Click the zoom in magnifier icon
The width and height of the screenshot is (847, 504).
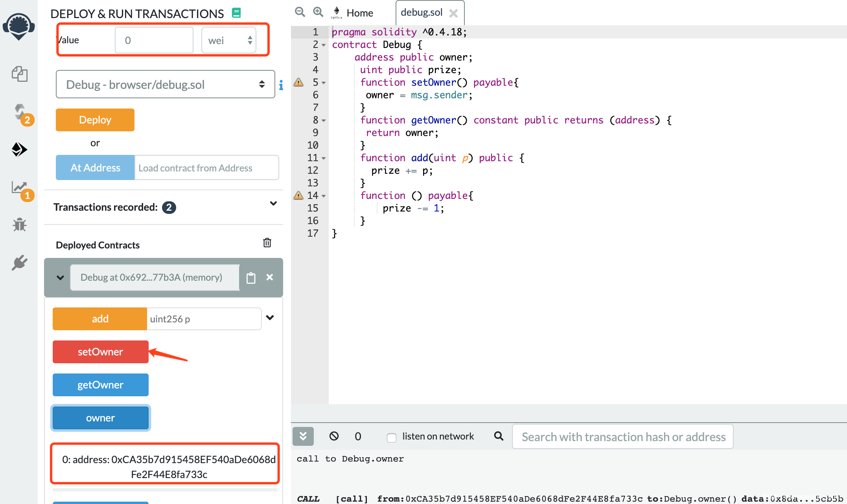318,12
